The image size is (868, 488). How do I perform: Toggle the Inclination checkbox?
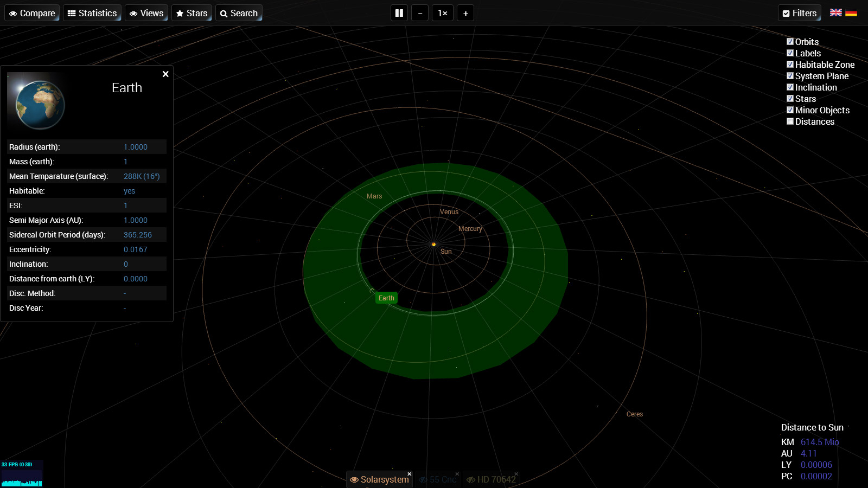click(x=790, y=87)
